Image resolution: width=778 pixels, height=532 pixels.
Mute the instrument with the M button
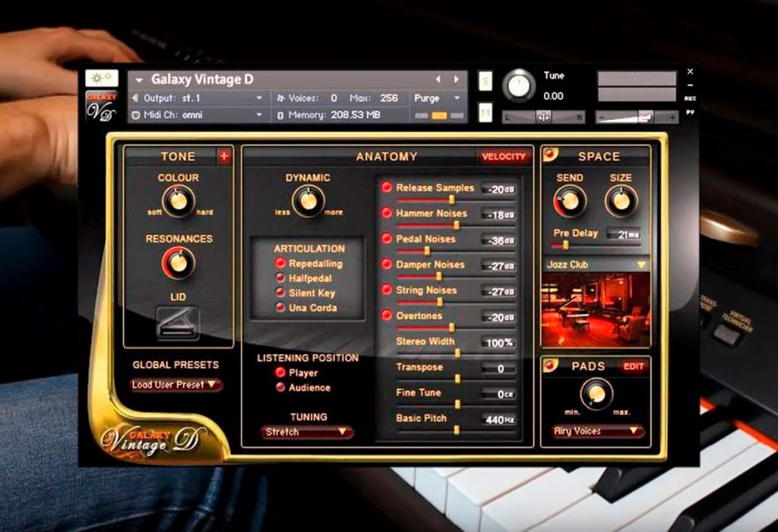(485, 113)
